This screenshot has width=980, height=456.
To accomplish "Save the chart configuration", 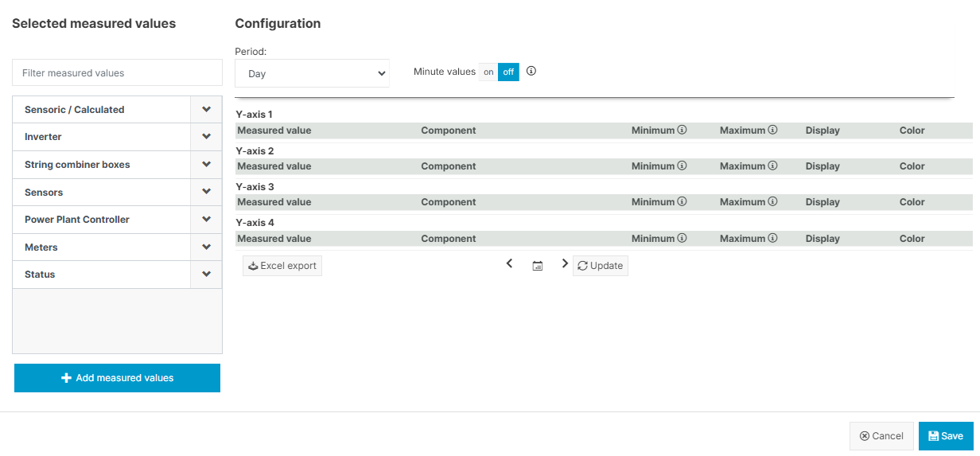I will coord(945,436).
